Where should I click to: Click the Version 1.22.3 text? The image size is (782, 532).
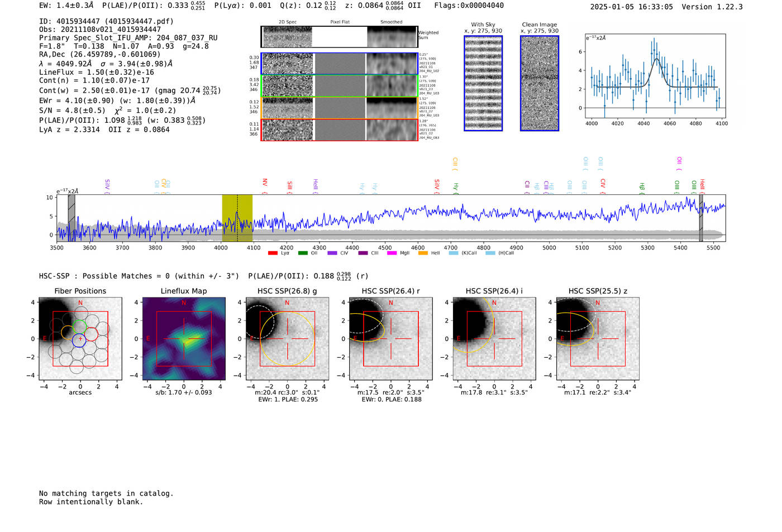[712, 7]
